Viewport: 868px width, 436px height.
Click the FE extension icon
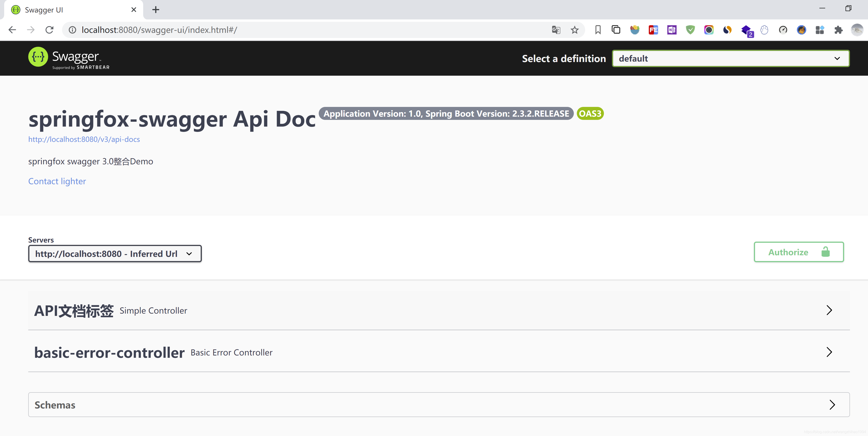(653, 30)
